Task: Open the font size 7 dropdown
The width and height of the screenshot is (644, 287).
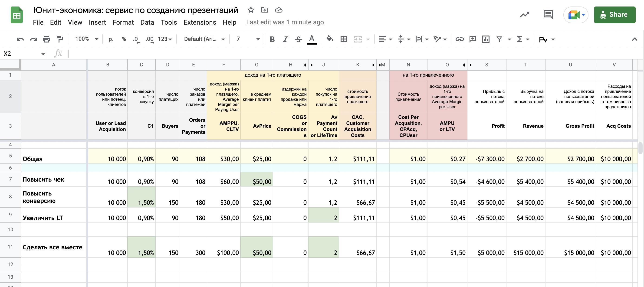Action: point(248,39)
